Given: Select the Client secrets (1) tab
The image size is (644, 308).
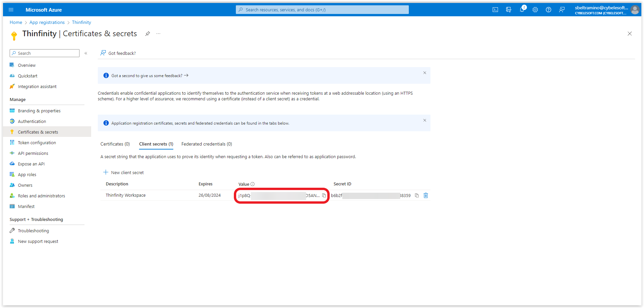Looking at the screenshot, I should pyautogui.click(x=156, y=144).
